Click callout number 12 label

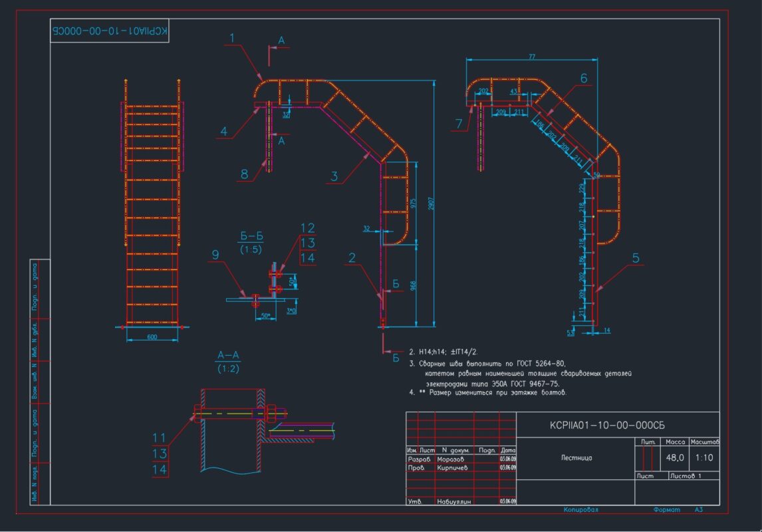307,228
